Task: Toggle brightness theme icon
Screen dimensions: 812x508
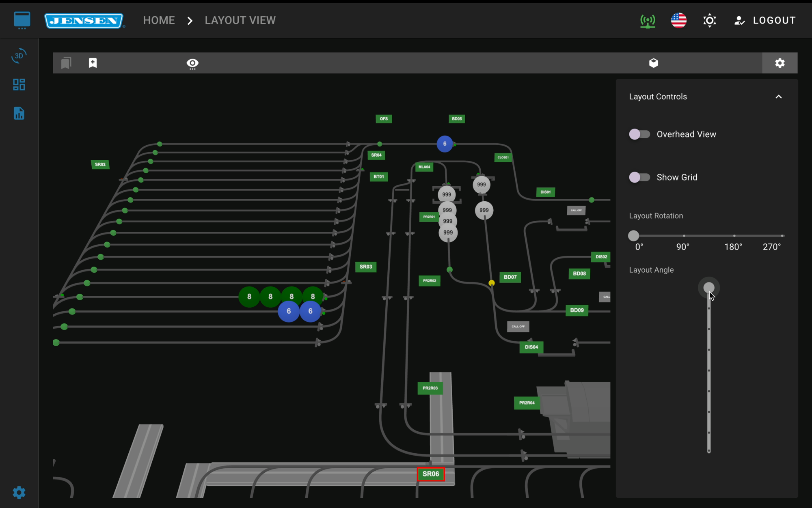Action: [x=709, y=20]
